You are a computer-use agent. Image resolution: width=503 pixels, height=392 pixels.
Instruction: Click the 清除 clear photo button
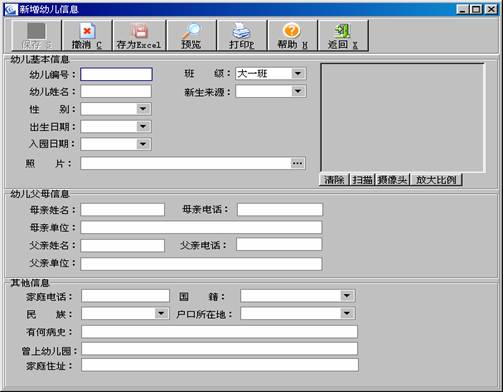334,180
